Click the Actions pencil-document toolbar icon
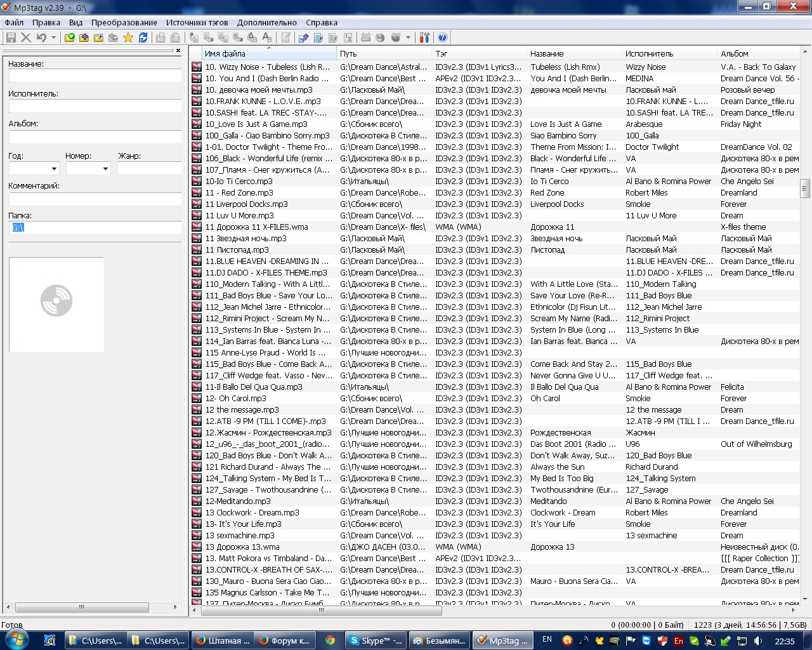Screen dimensions: 812x650 [x=286, y=37]
